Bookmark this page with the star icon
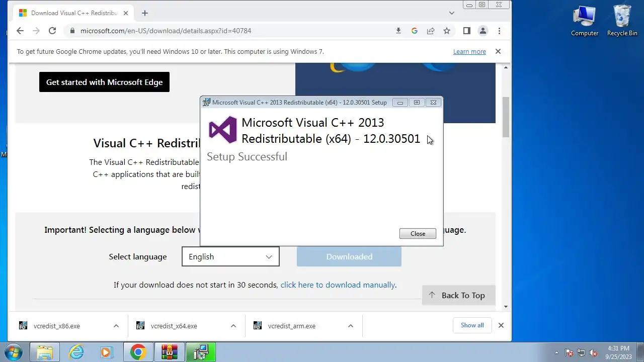 point(447,31)
